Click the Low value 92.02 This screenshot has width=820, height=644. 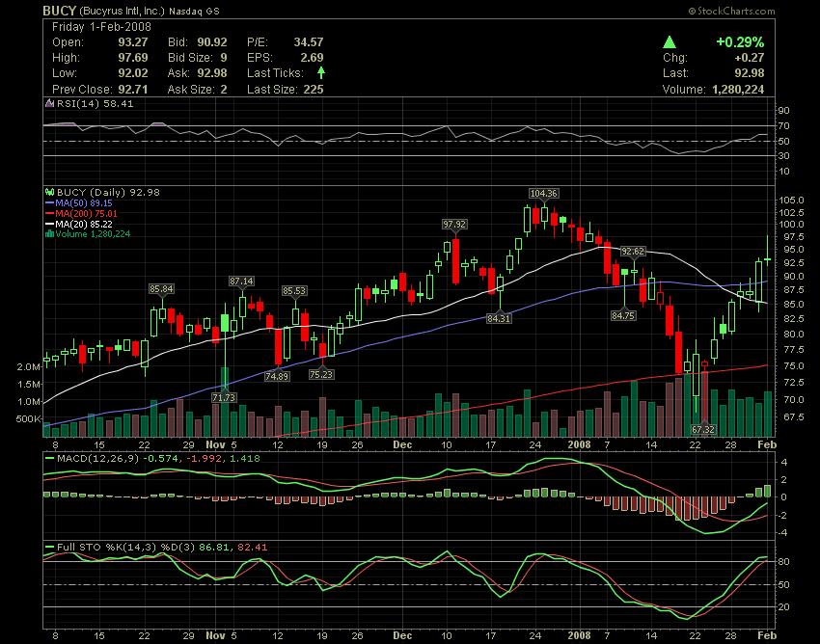133,72
